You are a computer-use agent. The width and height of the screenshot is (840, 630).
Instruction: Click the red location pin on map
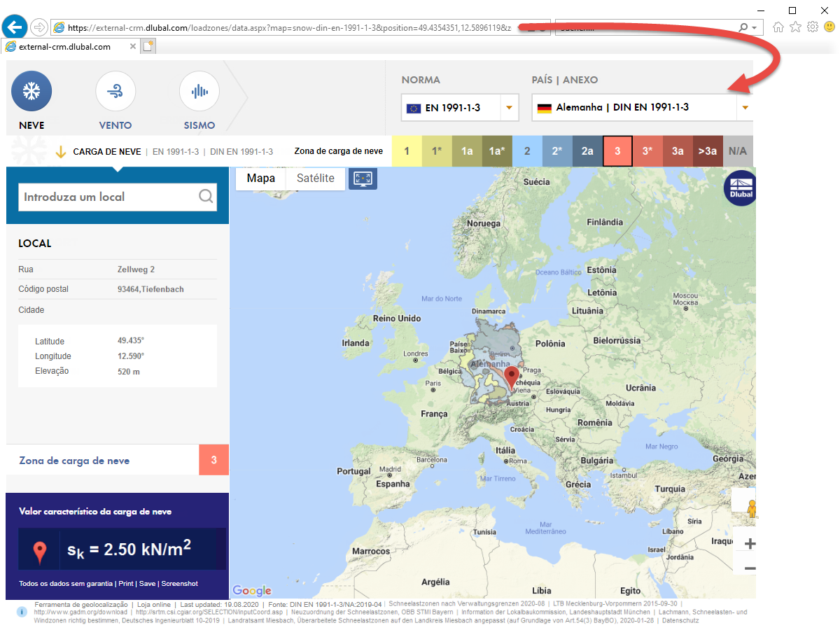pyautogui.click(x=512, y=377)
